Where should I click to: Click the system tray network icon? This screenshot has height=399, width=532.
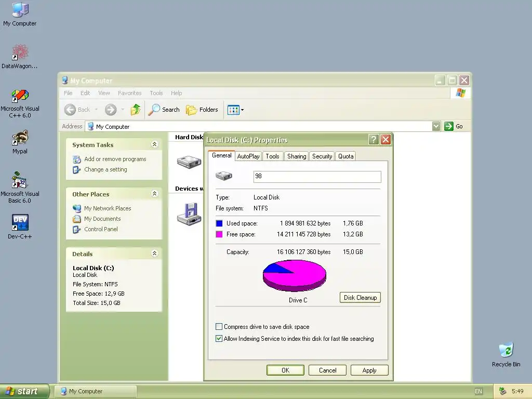(x=502, y=391)
